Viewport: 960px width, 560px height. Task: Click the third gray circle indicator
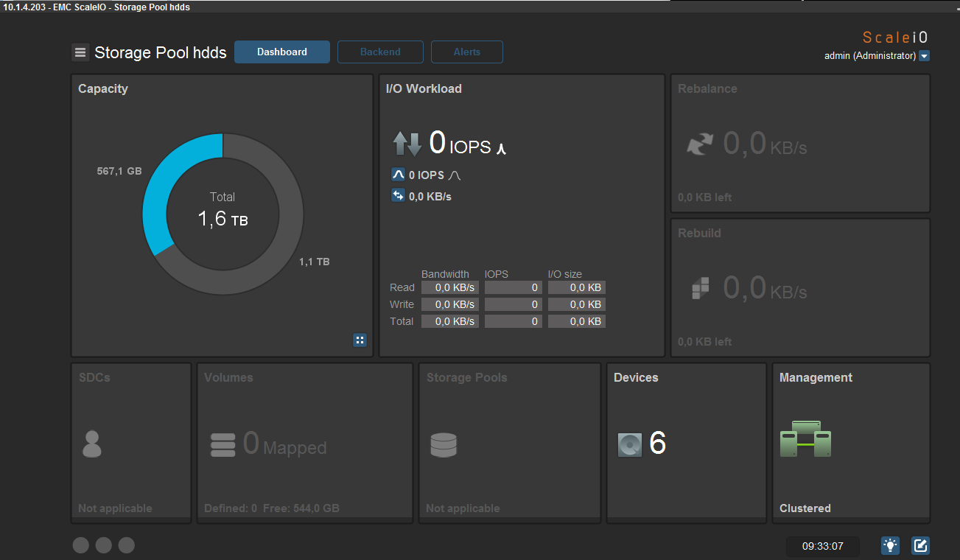coord(127,545)
